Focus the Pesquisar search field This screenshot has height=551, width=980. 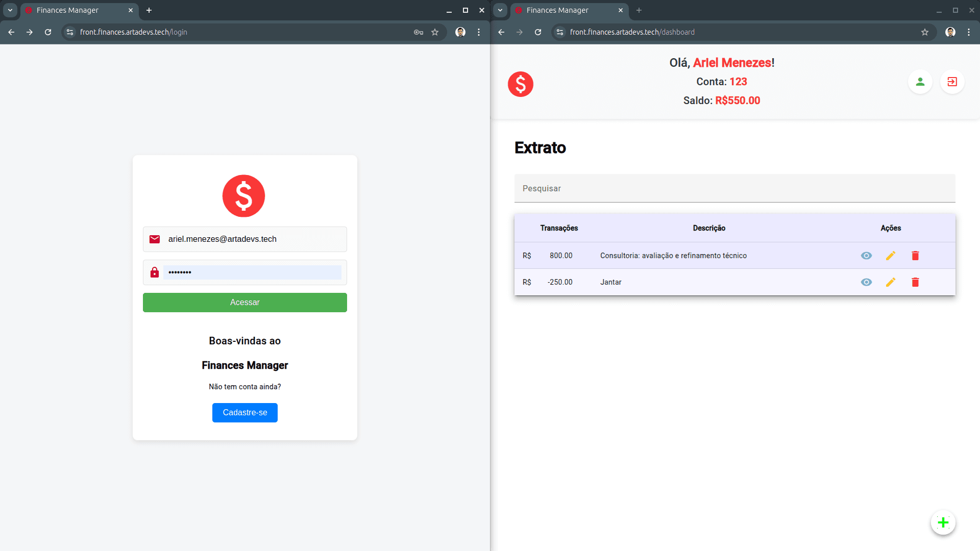734,188
